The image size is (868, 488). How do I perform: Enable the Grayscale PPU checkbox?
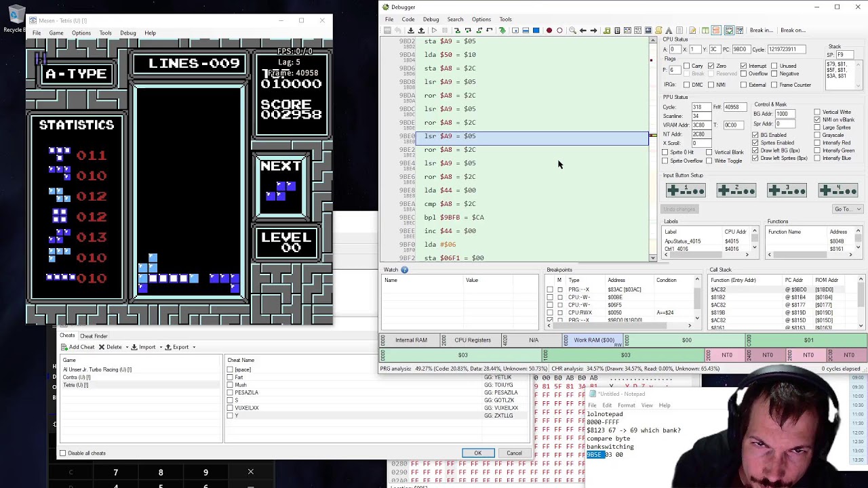pyautogui.click(x=817, y=135)
